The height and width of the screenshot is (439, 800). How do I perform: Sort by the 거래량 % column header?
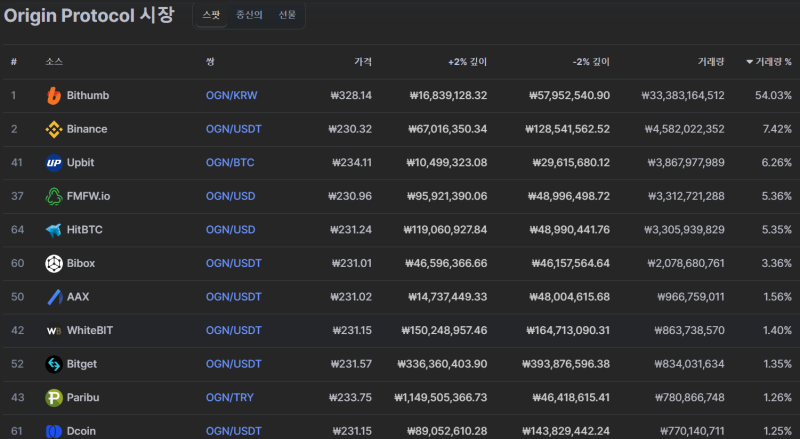tap(768, 62)
